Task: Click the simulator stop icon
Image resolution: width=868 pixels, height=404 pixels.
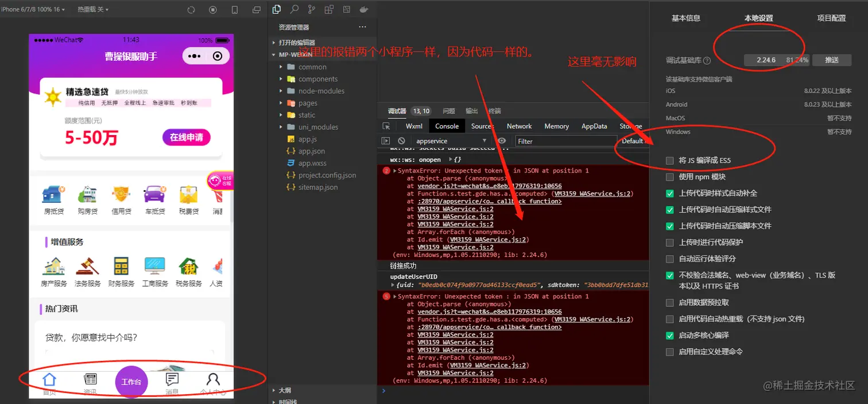Action: pyautogui.click(x=213, y=10)
